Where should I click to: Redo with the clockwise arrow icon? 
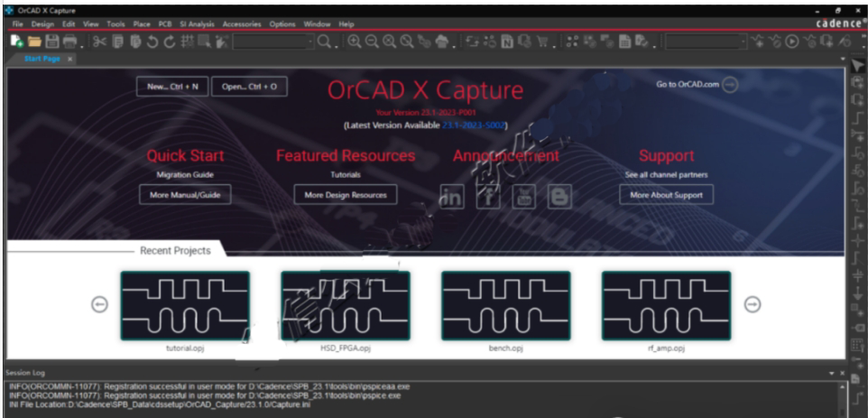pos(170,41)
